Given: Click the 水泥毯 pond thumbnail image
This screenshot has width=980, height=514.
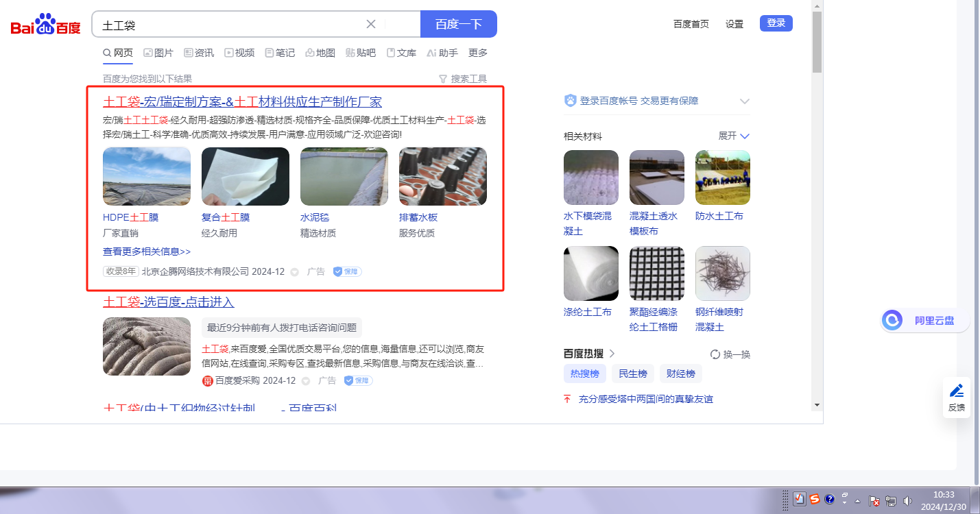Looking at the screenshot, I should pos(344,176).
